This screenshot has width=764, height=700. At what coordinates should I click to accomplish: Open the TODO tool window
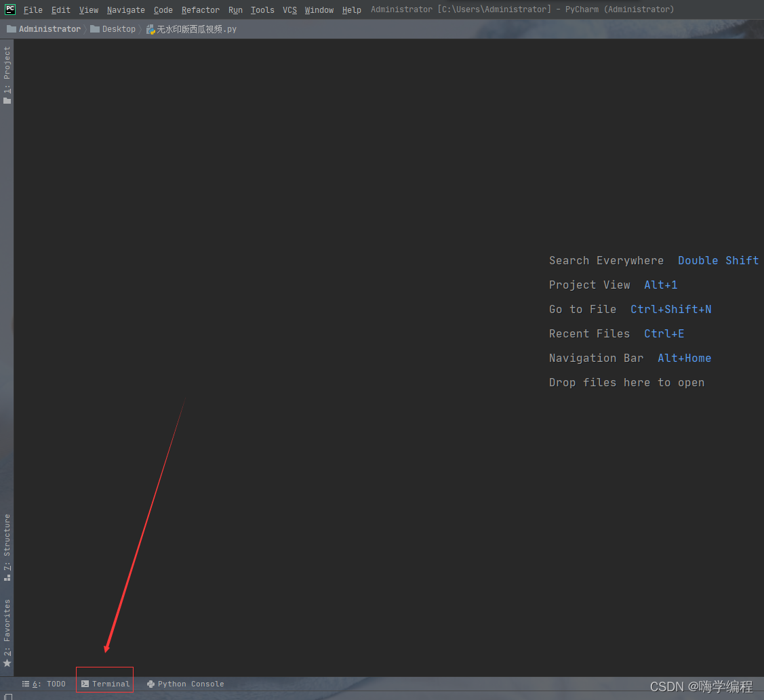click(44, 684)
